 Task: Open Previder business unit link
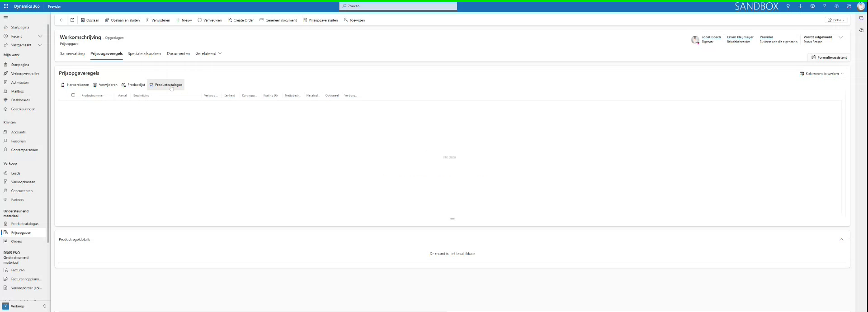click(x=766, y=37)
